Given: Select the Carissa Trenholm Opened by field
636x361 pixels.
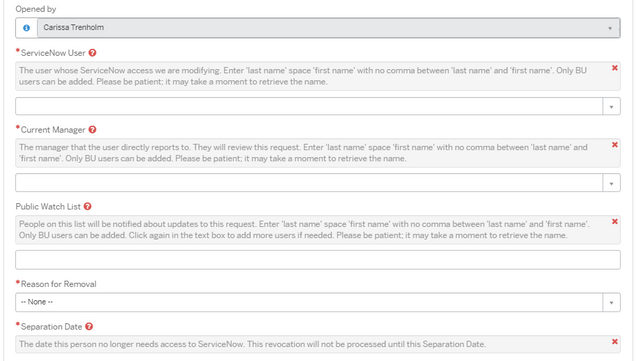Looking at the screenshot, I should point(329,28).
